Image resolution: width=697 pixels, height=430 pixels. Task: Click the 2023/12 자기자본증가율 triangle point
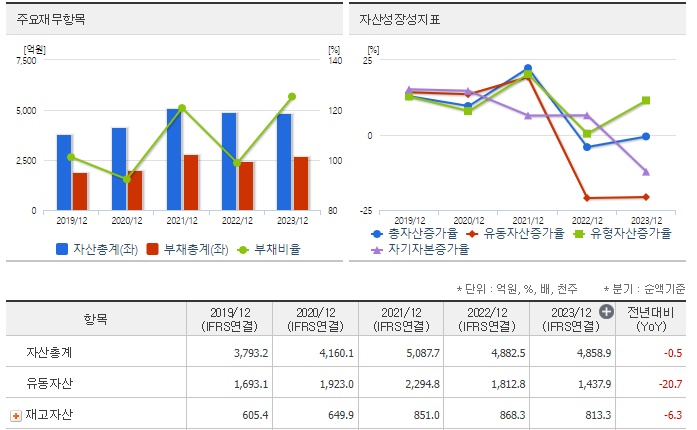click(x=646, y=172)
